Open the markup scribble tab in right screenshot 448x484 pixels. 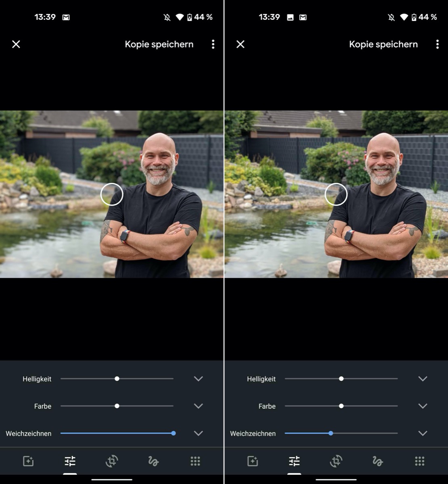378,461
